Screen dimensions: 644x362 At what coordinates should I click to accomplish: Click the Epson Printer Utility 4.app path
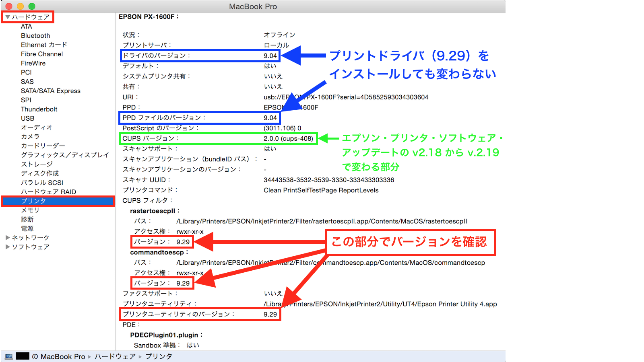pyautogui.click(x=380, y=304)
